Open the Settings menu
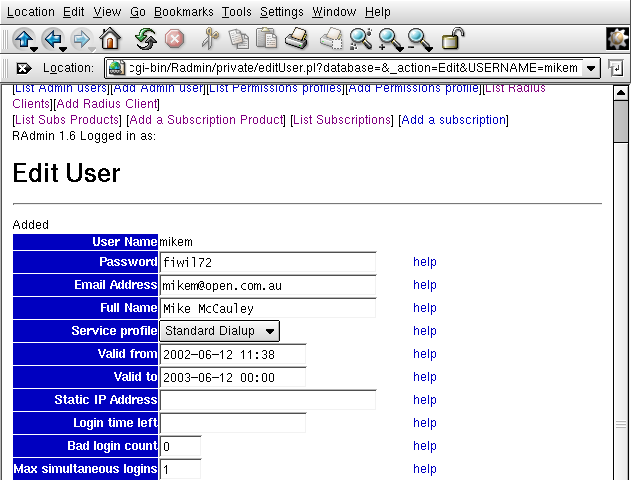The height and width of the screenshot is (480, 631). [282, 12]
